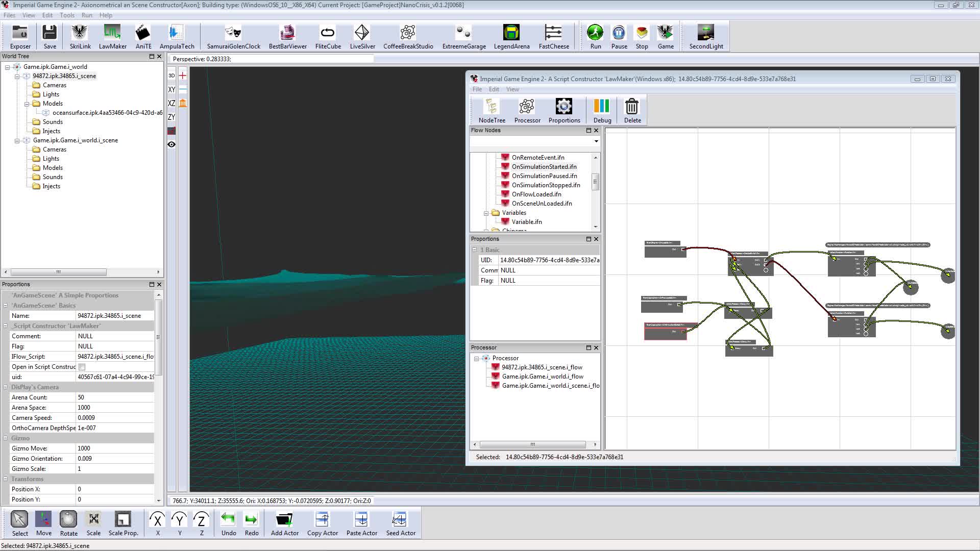This screenshot has width=980, height=551.
Task: Switch viewport to 3D mode
Action: [171, 76]
